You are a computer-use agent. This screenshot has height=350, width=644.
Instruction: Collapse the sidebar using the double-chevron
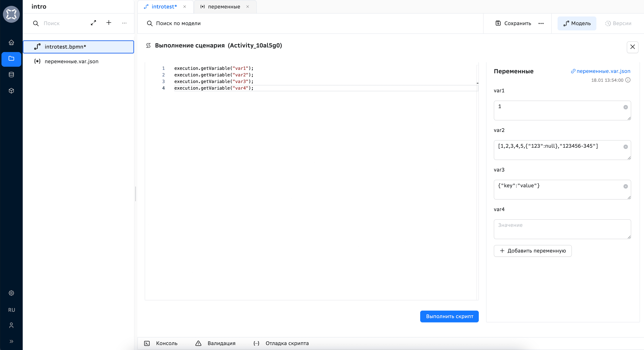point(11,341)
